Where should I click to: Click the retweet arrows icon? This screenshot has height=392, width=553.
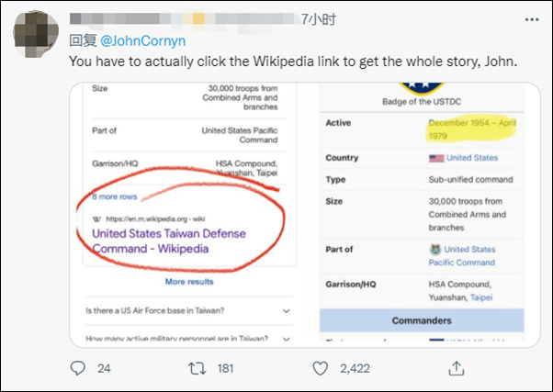pyautogui.click(x=196, y=368)
